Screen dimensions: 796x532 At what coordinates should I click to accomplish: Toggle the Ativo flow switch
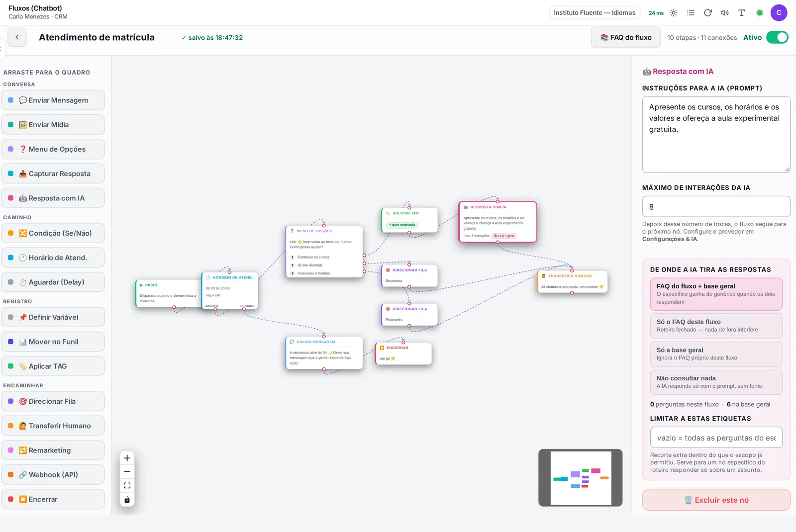[777, 37]
